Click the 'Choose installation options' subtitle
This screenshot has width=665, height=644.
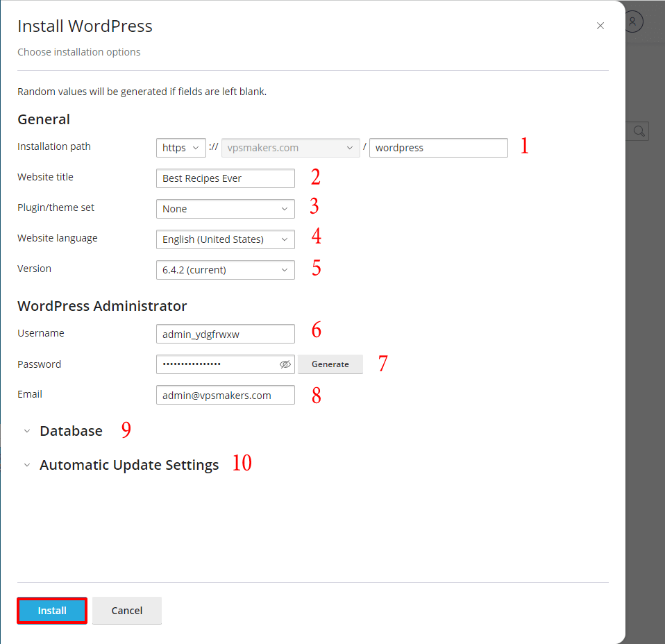pyautogui.click(x=79, y=52)
